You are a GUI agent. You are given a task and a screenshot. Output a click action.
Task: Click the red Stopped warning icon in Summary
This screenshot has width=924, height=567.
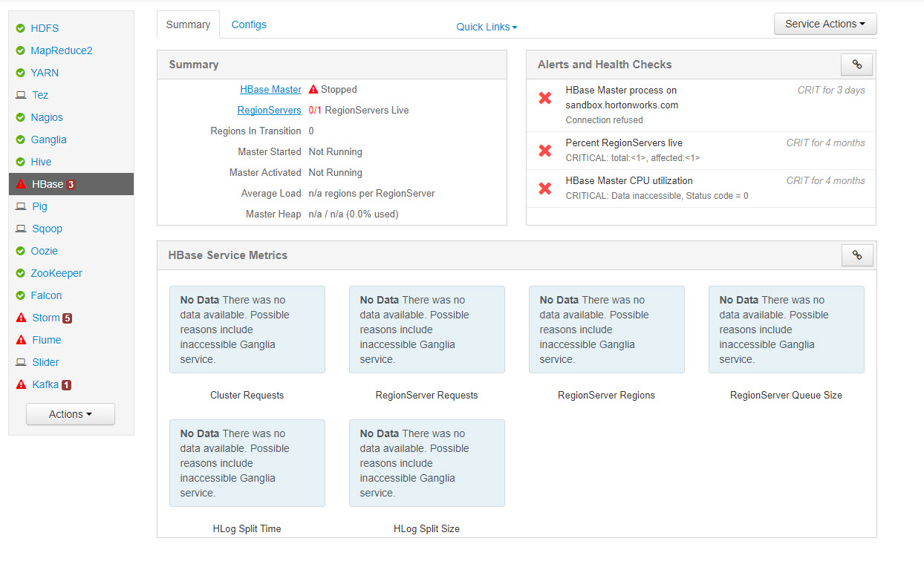pos(313,89)
